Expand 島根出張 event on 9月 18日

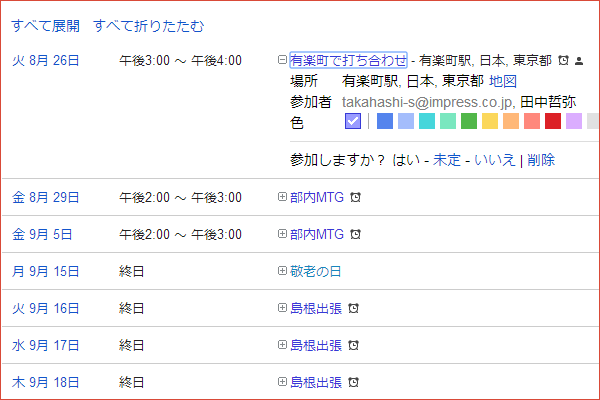282,382
